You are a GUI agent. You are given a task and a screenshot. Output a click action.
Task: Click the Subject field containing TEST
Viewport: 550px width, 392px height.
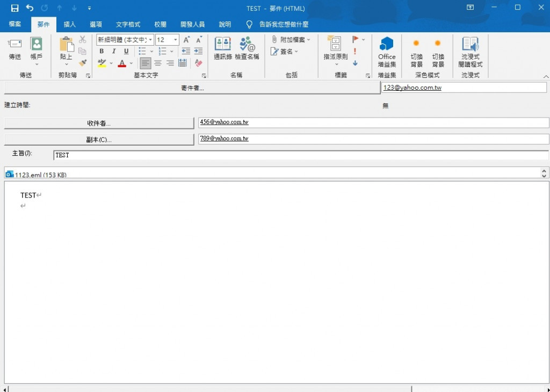[301, 155]
